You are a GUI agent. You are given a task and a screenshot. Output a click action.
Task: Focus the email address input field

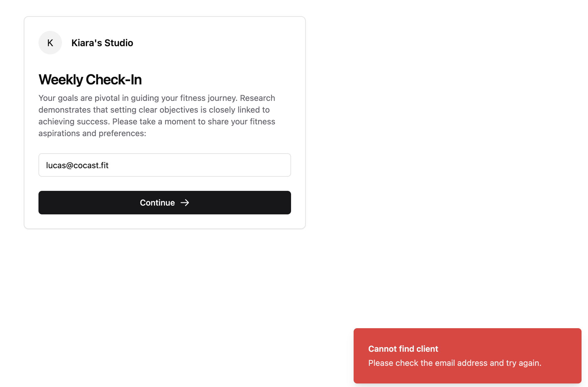click(164, 165)
